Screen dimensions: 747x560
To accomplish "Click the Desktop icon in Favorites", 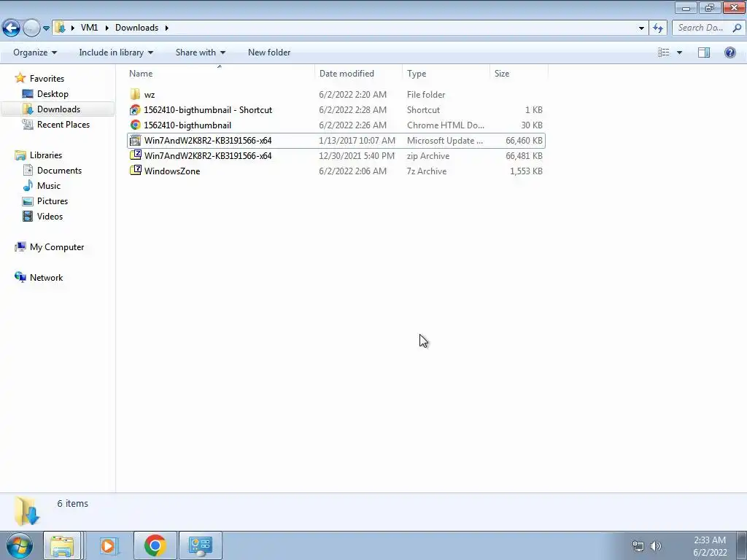I will (x=28, y=94).
